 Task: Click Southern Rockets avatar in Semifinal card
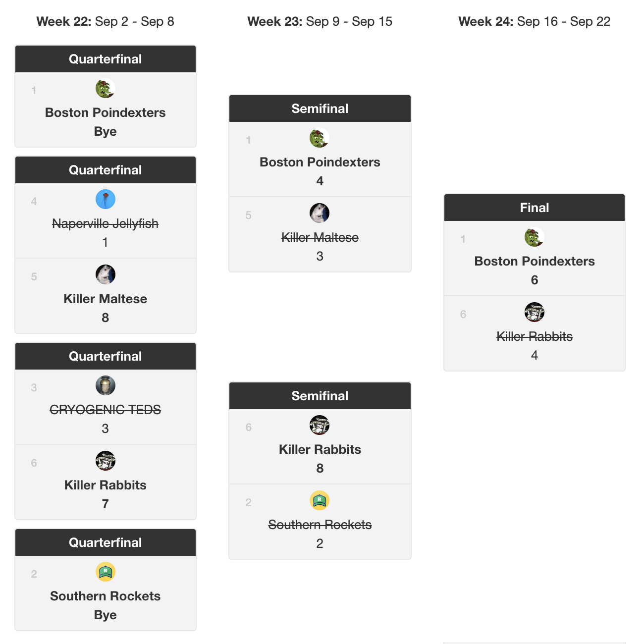[x=320, y=501]
